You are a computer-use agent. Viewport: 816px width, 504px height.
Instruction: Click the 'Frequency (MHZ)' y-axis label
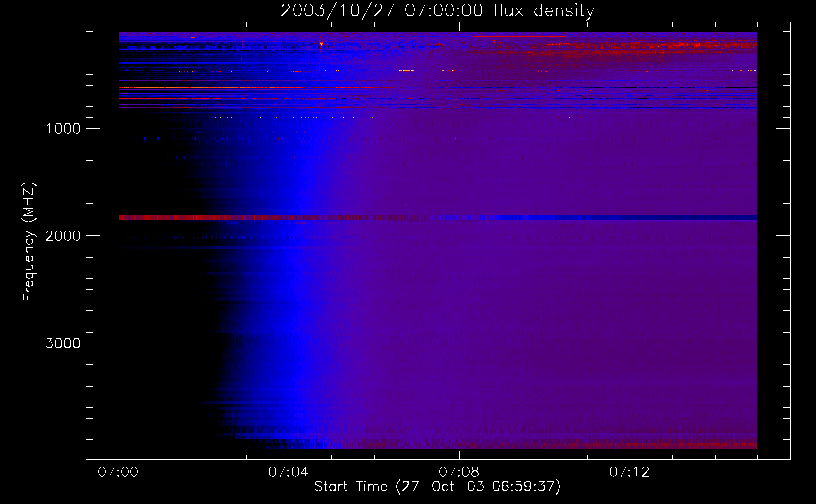[x=29, y=242]
